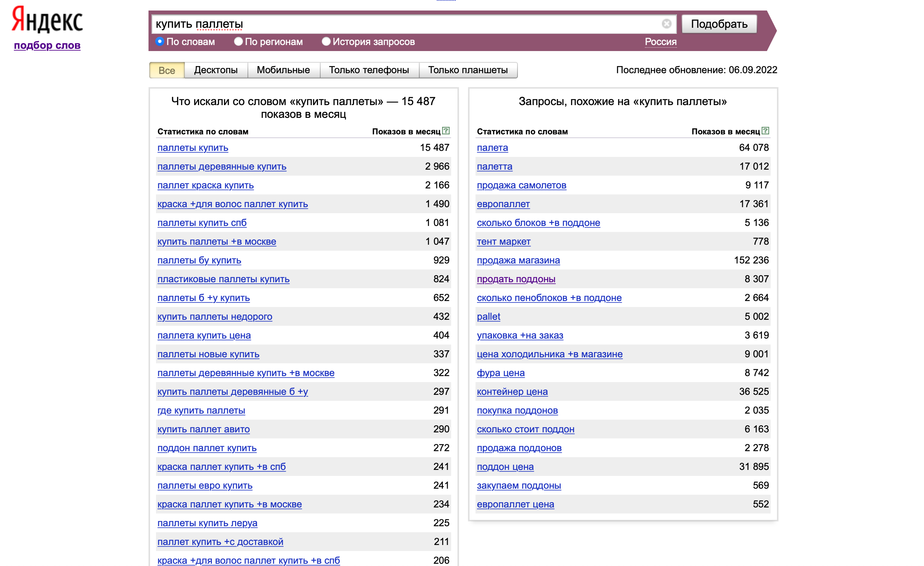The height and width of the screenshot is (566, 924).
Task: Open 'тент маркет' link
Action: [504, 242]
